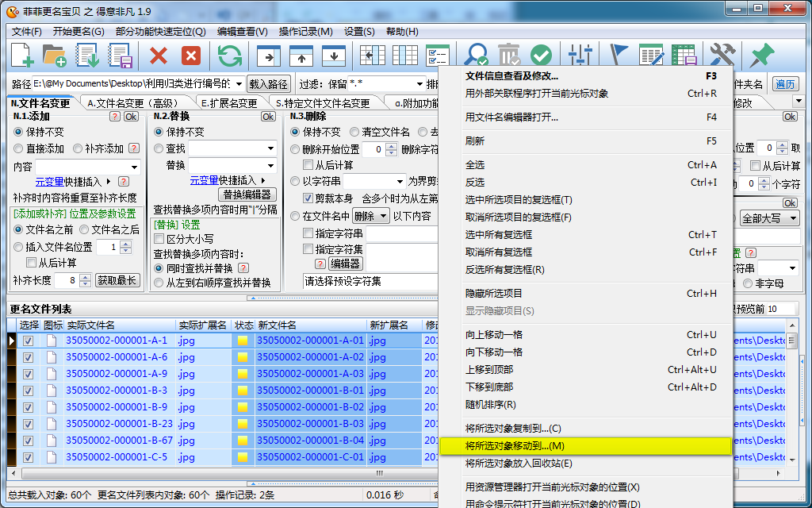Choose 随机排序(R) in the context menu
This screenshot has width=812, height=508.
coord(585,404)
